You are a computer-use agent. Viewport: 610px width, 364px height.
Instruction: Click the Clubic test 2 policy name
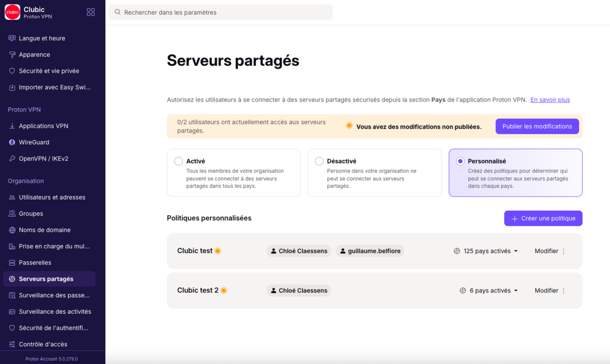tap(198, 290)
